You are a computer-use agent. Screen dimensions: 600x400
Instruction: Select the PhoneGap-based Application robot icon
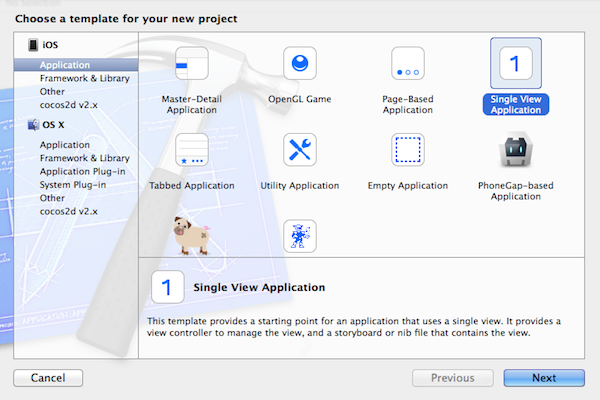[x=516, y=150]
